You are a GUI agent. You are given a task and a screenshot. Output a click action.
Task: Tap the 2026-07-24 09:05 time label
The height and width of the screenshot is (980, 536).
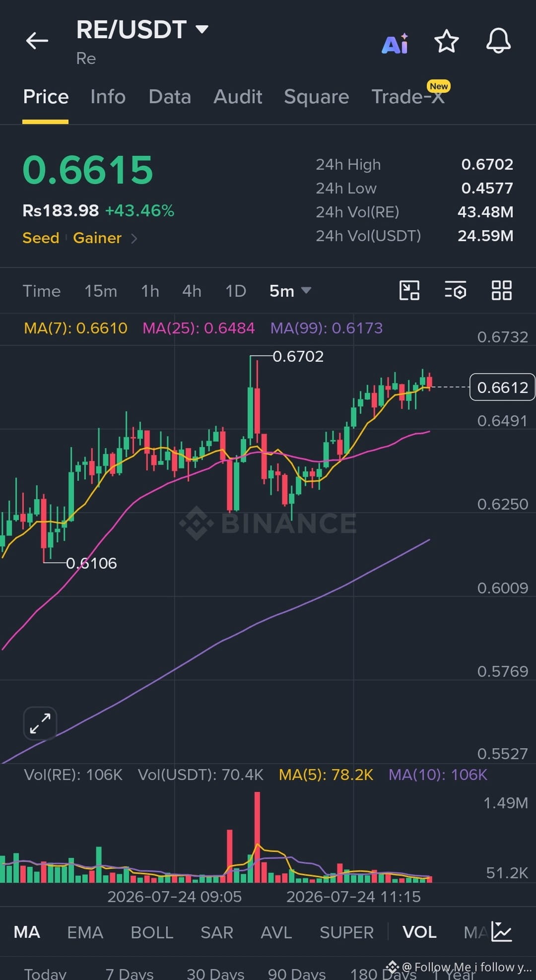(175, 897)
